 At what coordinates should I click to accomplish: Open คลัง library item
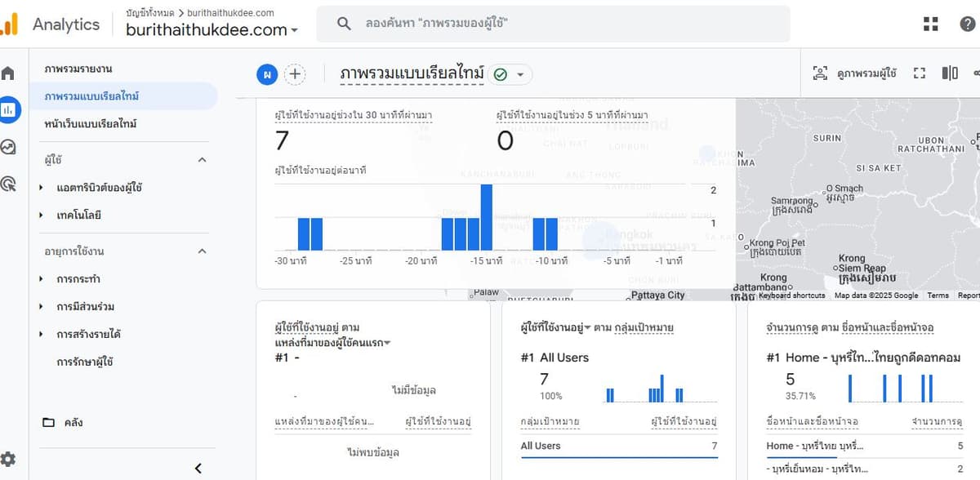(x=73, y=423)
